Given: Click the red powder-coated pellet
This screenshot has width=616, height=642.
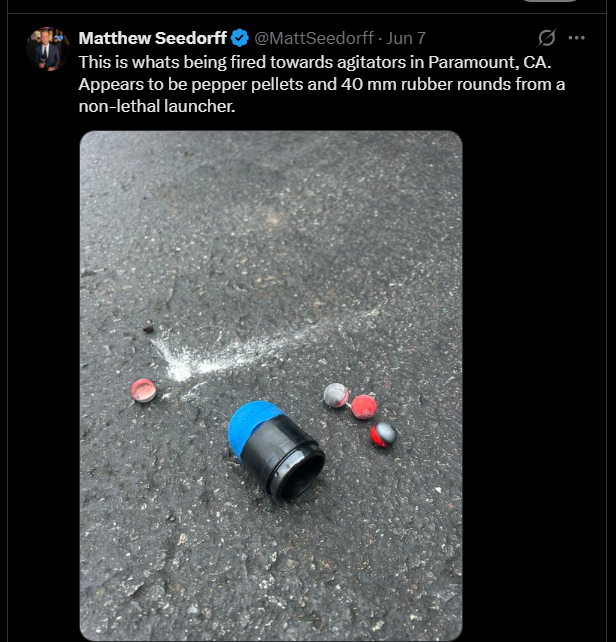Looking at the screenshot, I should coord(364,407).
